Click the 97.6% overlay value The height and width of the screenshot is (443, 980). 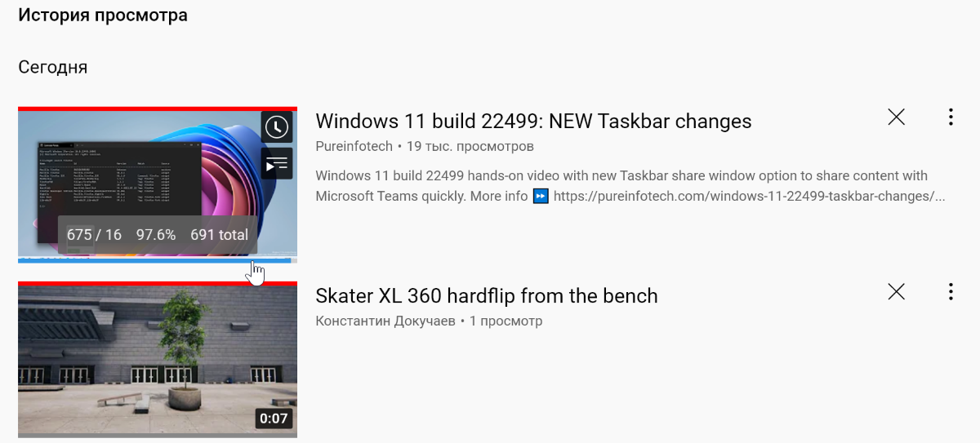pos(156,235)
